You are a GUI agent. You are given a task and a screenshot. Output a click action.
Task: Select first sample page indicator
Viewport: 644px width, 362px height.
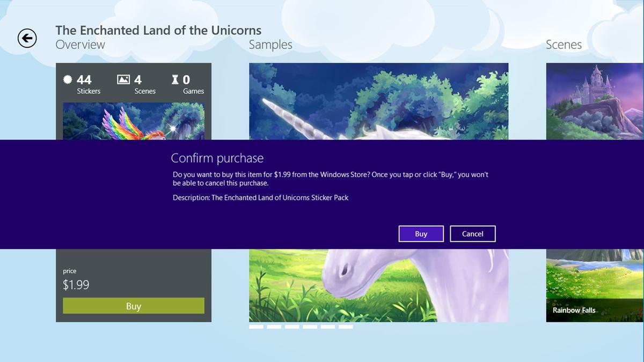pos(256,327)
